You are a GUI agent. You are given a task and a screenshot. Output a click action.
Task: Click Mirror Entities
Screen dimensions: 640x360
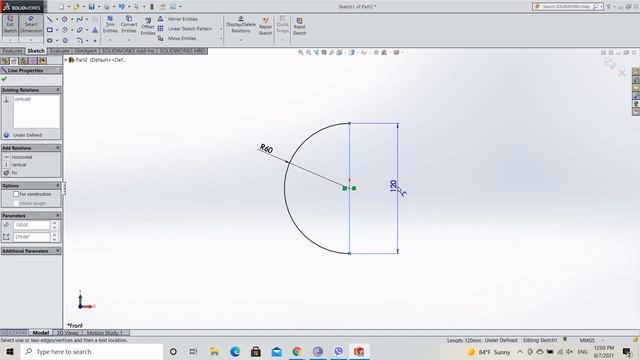178,19
